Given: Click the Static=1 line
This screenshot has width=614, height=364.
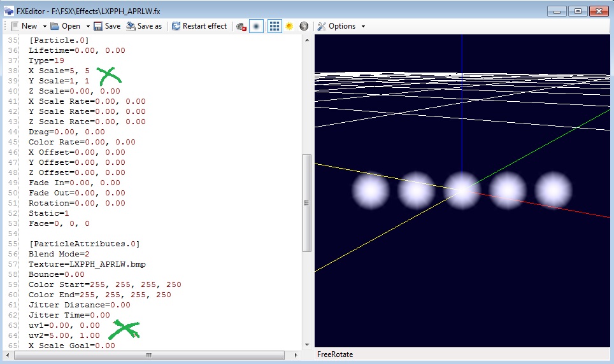Looking at the screenshot, I should [x=48, y=213].
